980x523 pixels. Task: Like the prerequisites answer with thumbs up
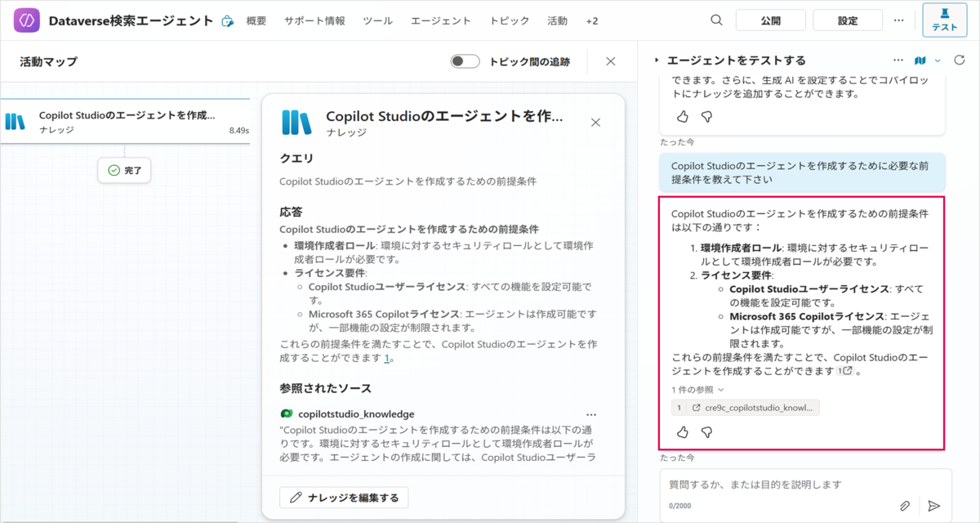click(683, 432)
